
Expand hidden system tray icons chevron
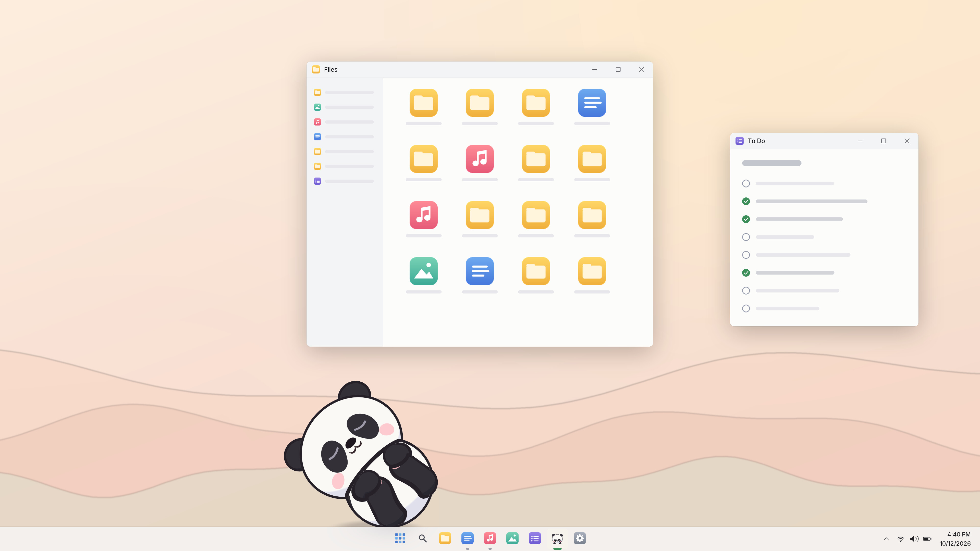click(886, 539)
